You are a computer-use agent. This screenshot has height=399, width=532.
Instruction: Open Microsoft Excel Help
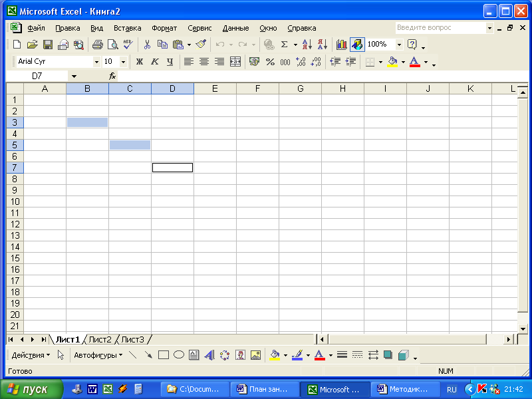pos(412,45)
